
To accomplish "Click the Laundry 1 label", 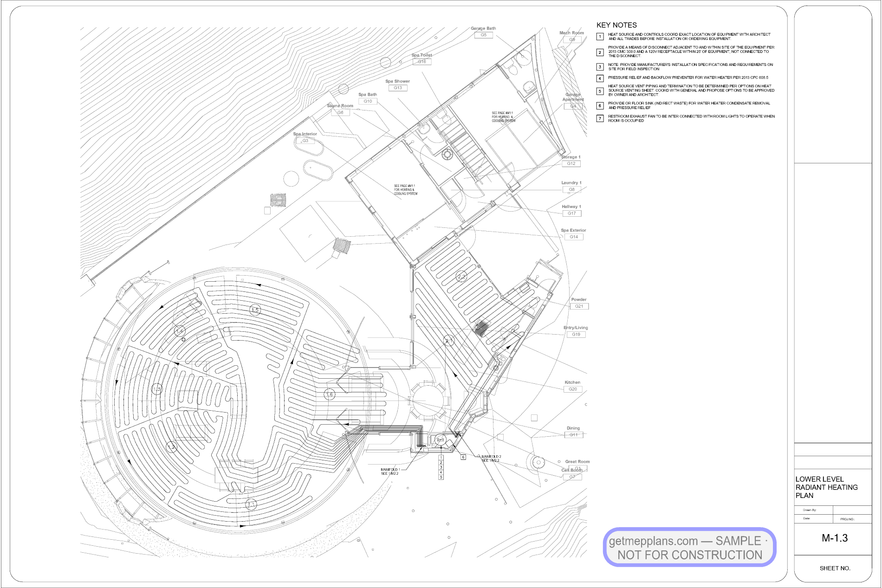I will 571,183.
